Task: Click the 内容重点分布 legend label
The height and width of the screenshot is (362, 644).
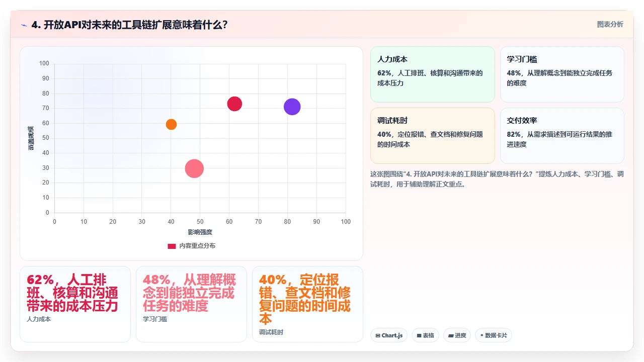Action: click(x=197, y=246)
